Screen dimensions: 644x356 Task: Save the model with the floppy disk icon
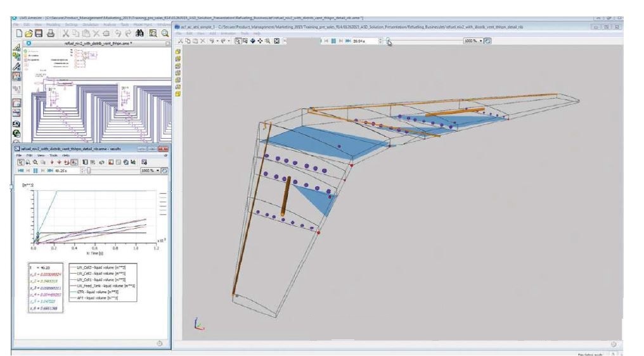[x=39, y=34]
